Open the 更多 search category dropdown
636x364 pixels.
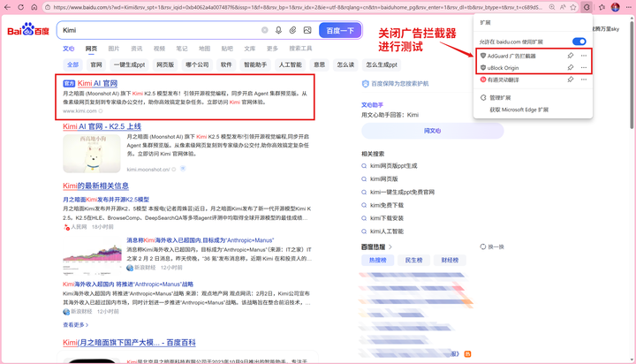click(272, 49)
